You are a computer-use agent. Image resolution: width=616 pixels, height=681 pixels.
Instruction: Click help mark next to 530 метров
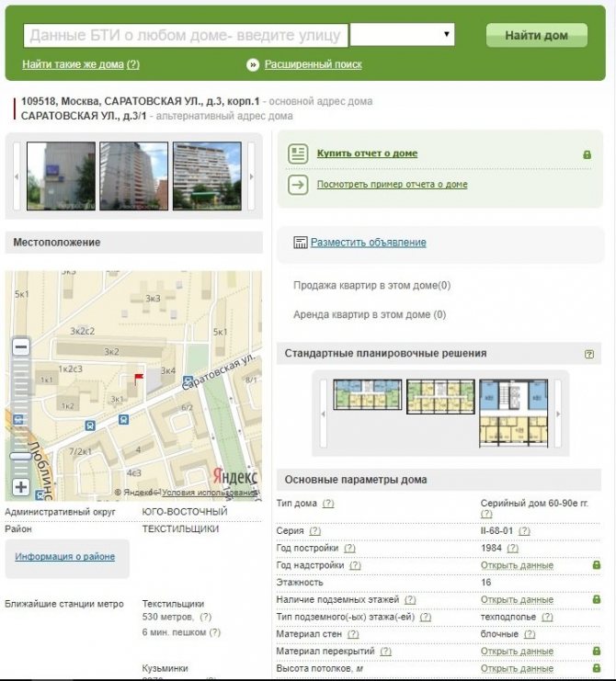click(x=206, y=617)
